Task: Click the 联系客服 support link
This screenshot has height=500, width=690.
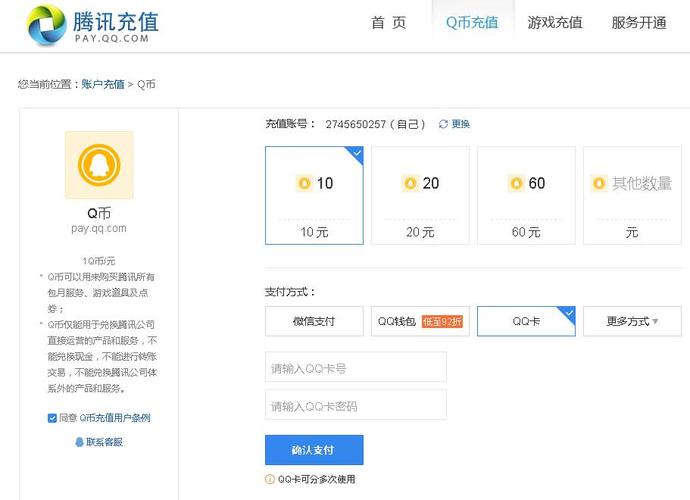Action: click(x=104, y=442)
